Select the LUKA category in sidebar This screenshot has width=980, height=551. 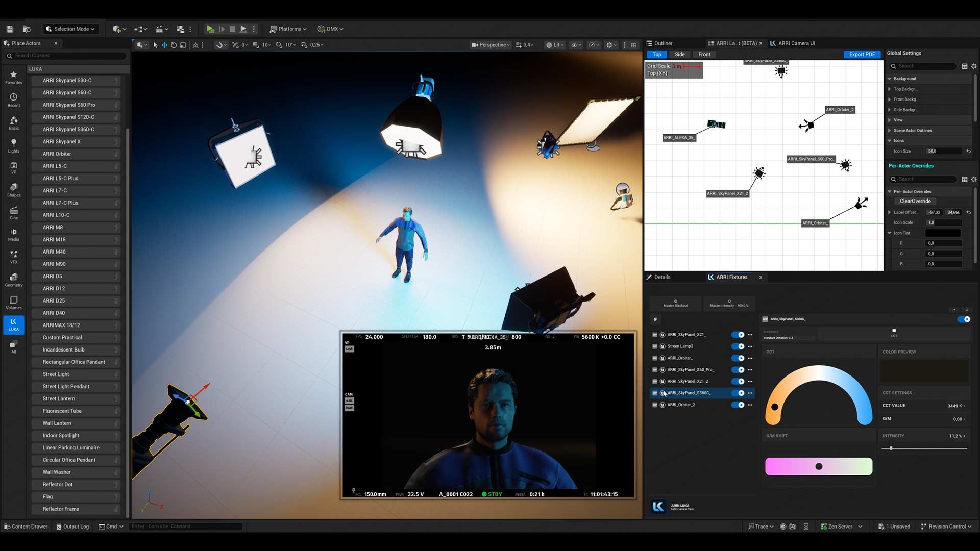coord(14,325)
